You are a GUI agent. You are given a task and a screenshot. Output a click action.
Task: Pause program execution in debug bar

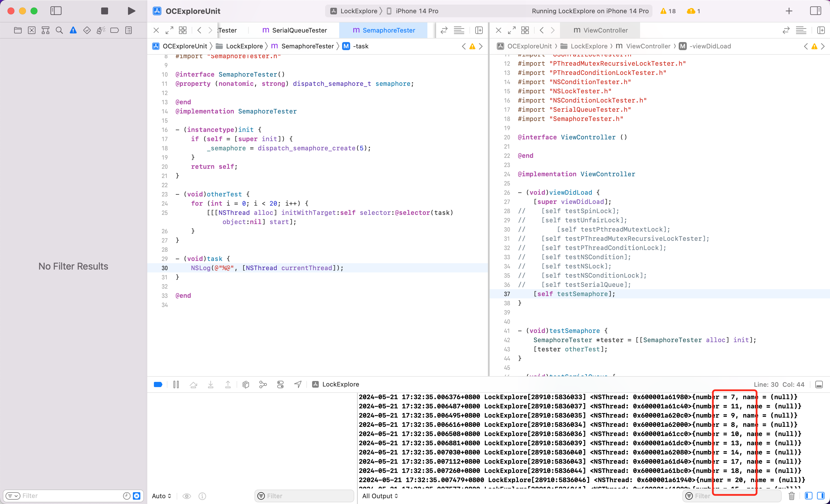point(176,384)
